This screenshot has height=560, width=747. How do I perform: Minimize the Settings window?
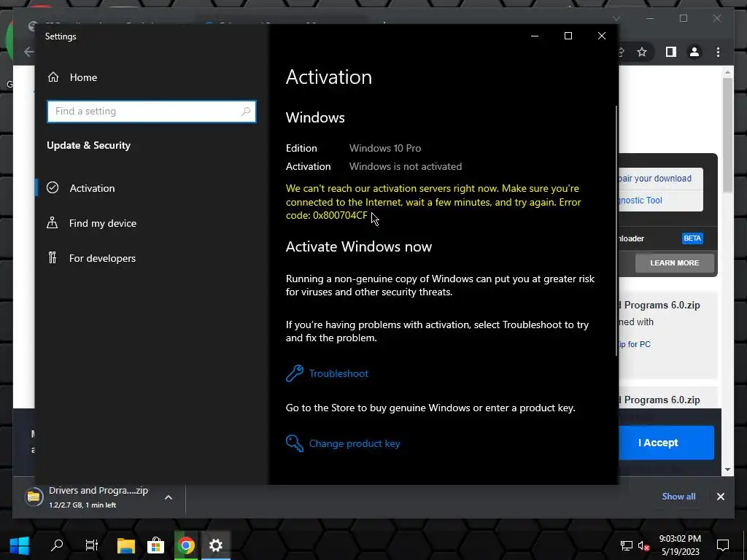(x=535, y=36)
